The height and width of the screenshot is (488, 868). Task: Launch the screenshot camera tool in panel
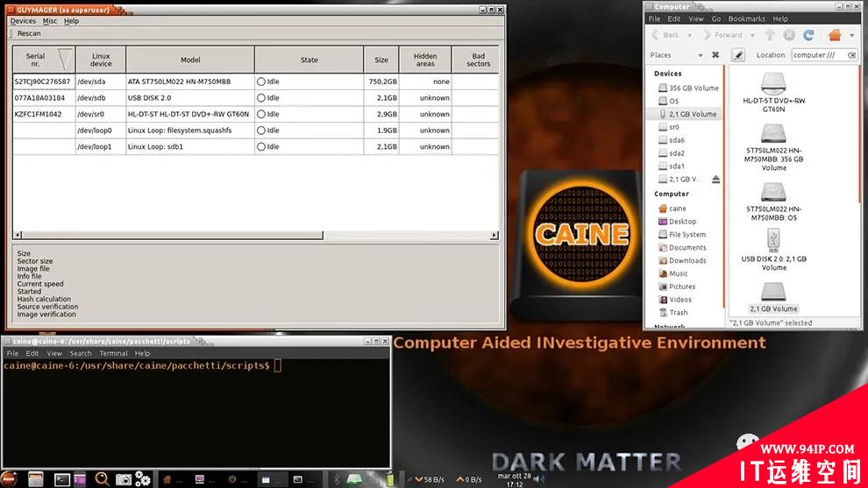point(123,480)
